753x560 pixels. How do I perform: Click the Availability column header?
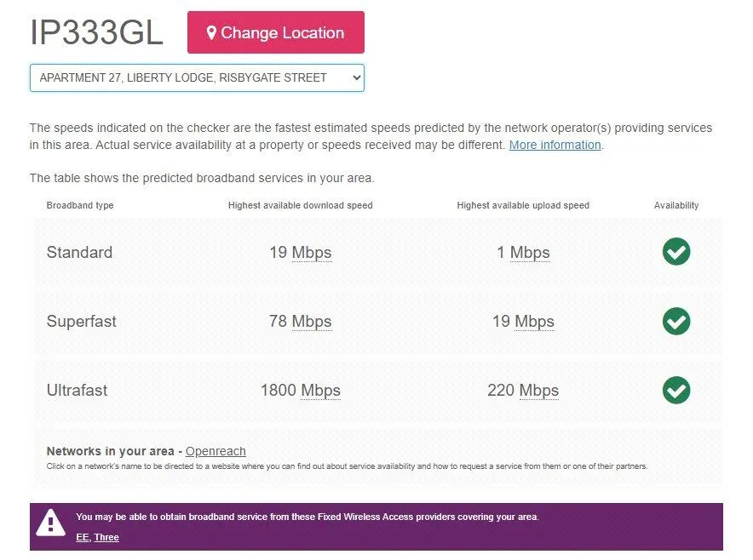coord(676,205)
